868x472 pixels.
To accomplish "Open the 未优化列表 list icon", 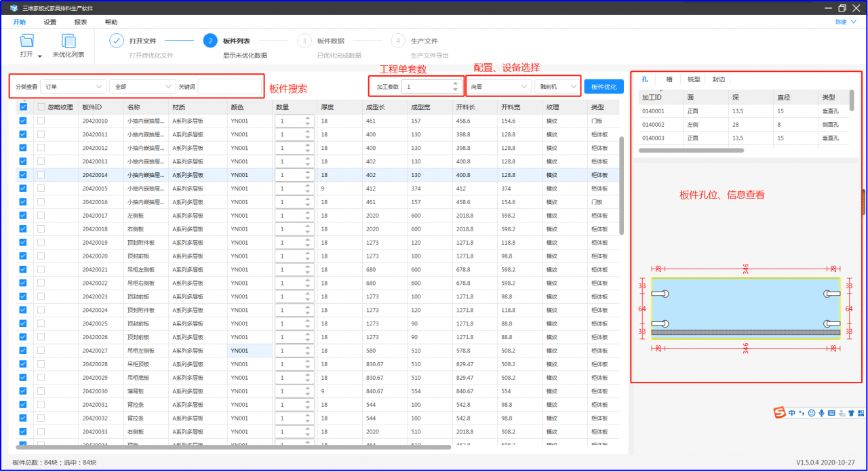I will coord(68,41).
